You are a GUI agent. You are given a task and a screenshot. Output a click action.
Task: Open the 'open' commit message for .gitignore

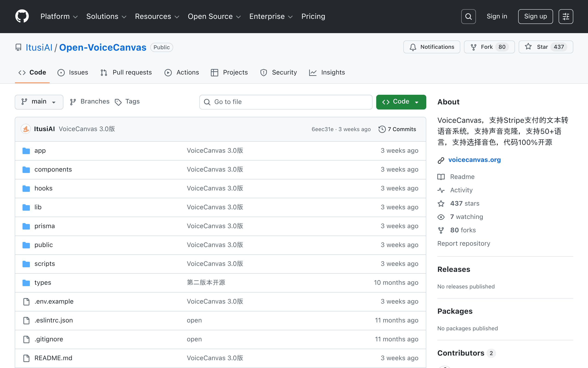[x=194, y=339]
